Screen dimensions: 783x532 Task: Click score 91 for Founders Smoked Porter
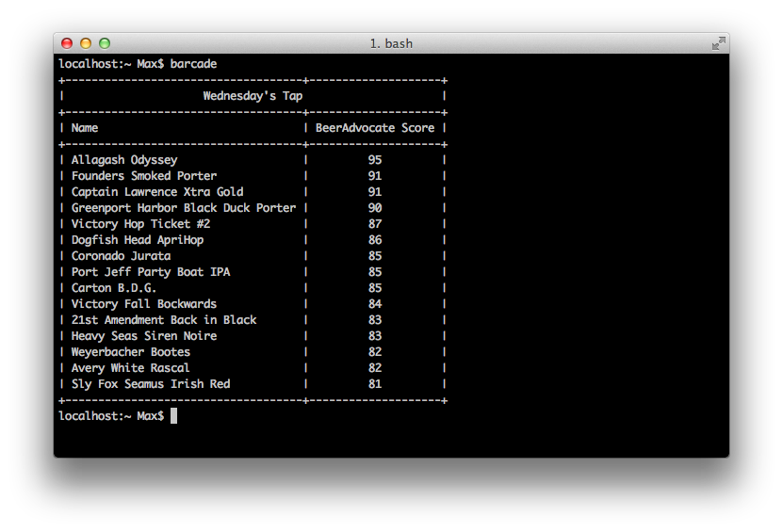pos(375,176)
